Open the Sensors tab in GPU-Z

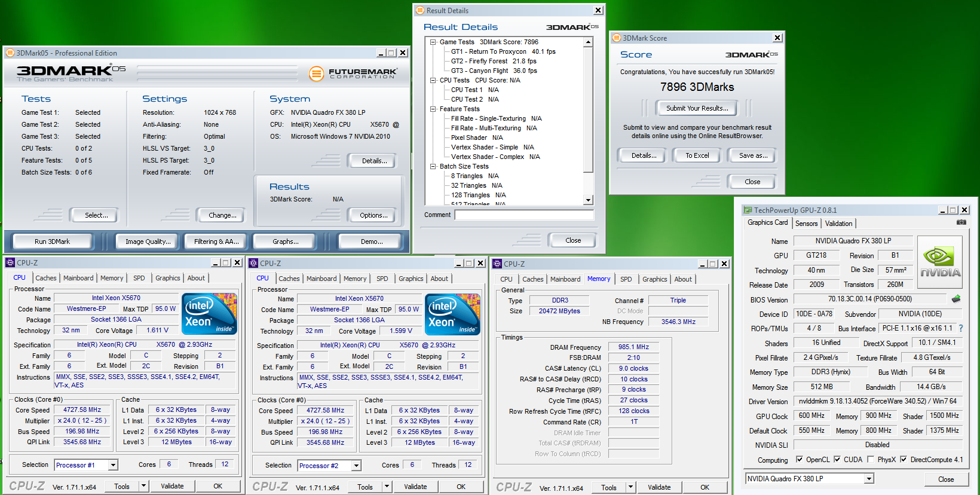pyautogui.click(x=806, y=224)
